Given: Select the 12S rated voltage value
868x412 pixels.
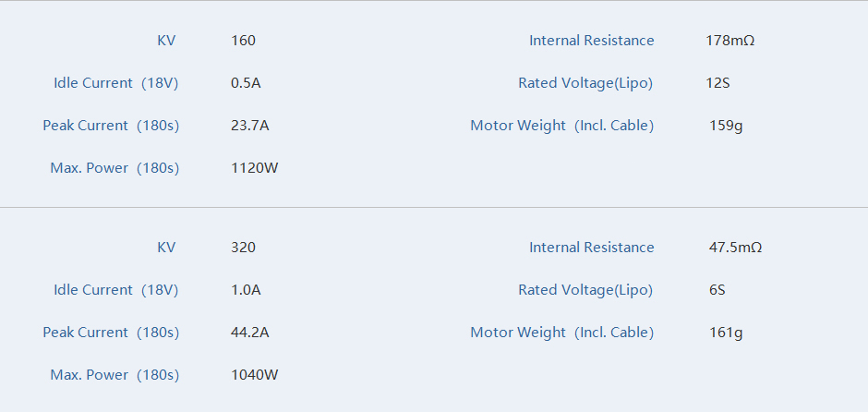Looking at the screenshot, I should 717,83.
